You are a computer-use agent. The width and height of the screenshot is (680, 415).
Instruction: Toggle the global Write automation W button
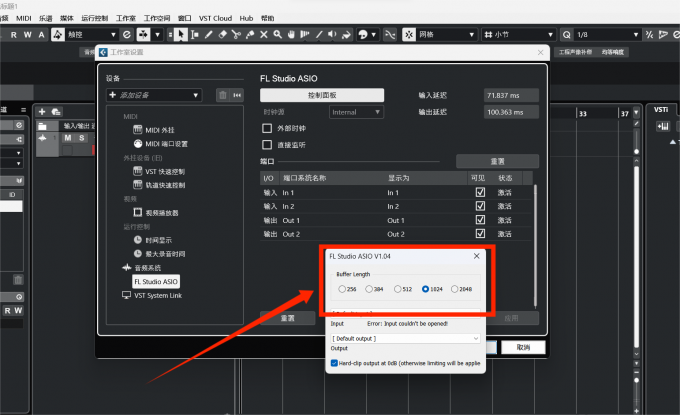coord(27,35)
